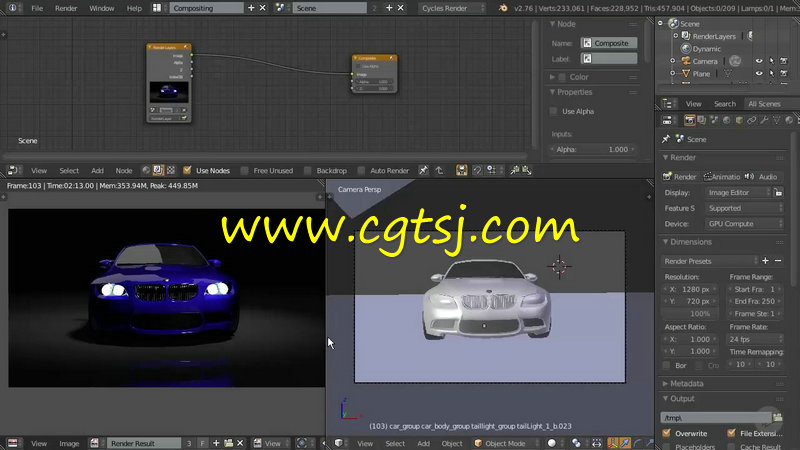Click the pin node tree icon
The image size is (800, 450).
[423, 170]
